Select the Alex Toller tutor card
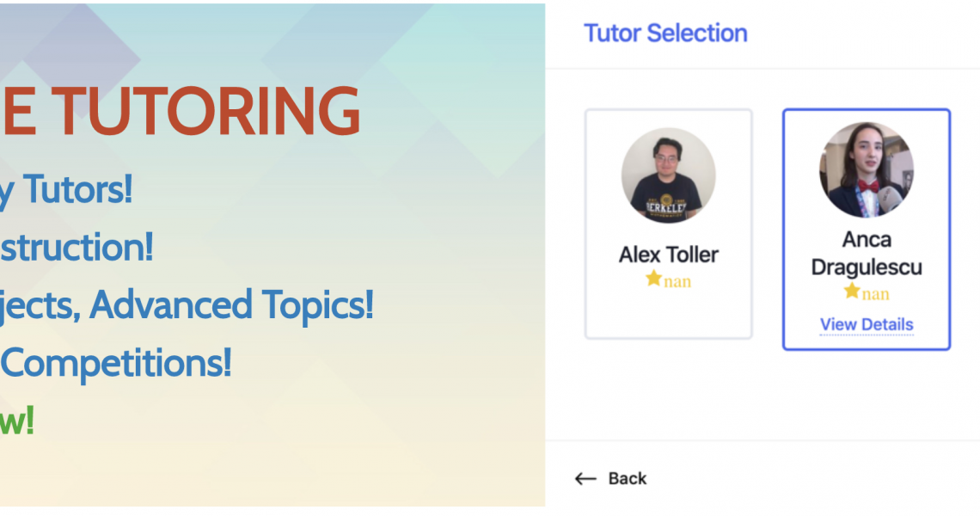This screenshot has width=980, height=516. [x=668, y=224]
